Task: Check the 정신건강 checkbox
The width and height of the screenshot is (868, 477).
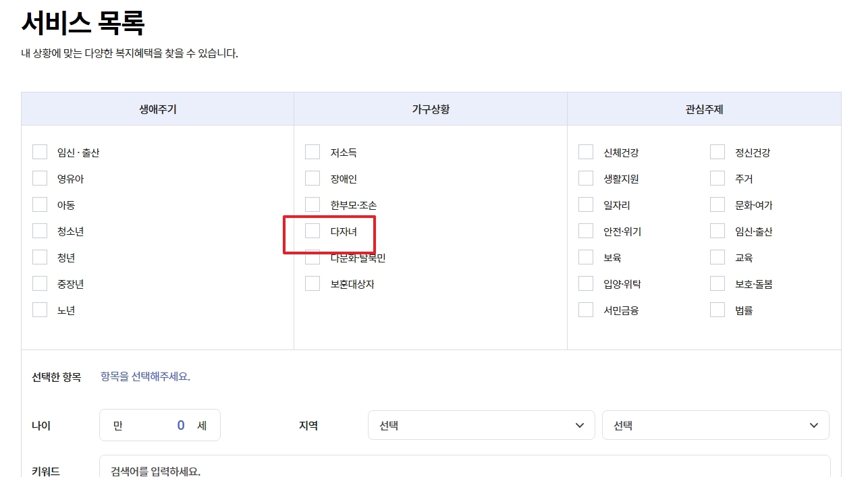Action: point(717,152)
